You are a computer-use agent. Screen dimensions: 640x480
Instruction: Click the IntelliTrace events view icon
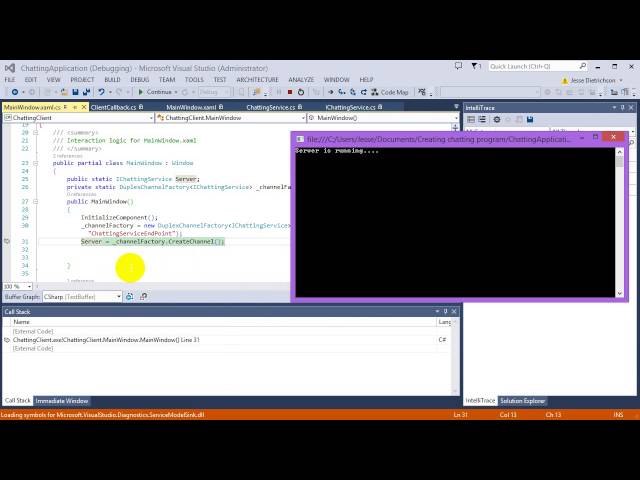tap(471, 120)
